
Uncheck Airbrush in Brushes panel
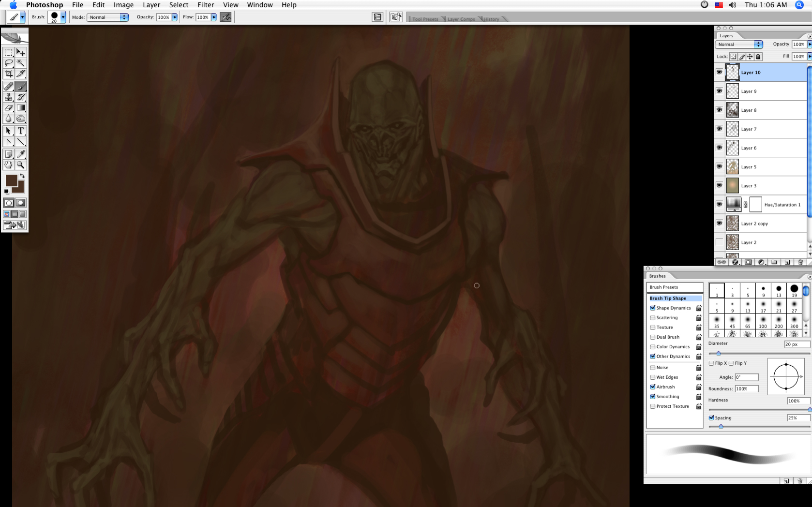pos(652,387)
